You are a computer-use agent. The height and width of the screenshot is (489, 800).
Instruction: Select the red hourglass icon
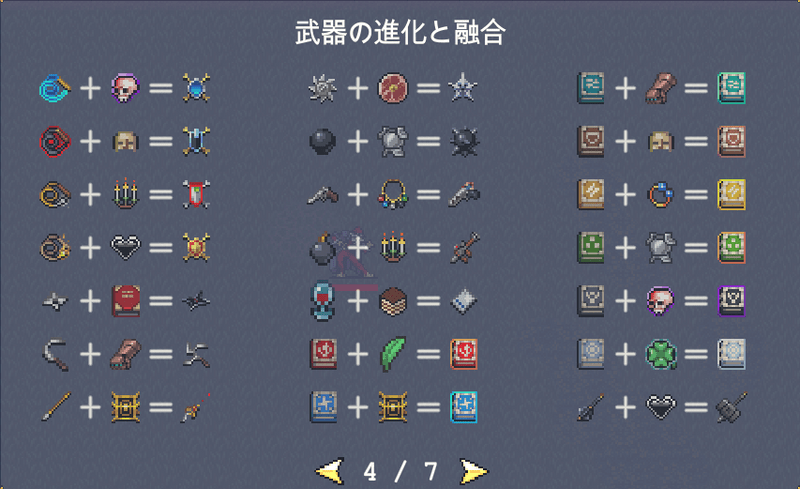point(322,301)
